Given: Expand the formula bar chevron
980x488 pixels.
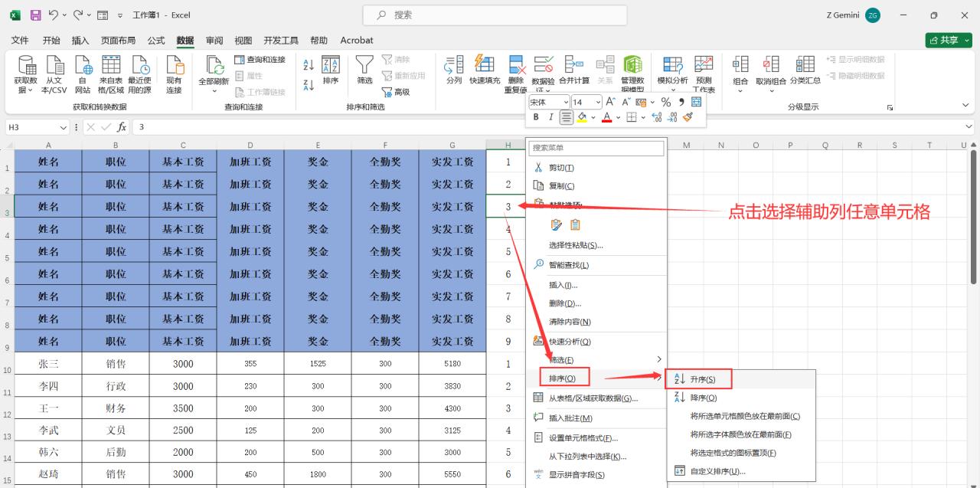Looking at the screenshot, I should click(969, 127).
